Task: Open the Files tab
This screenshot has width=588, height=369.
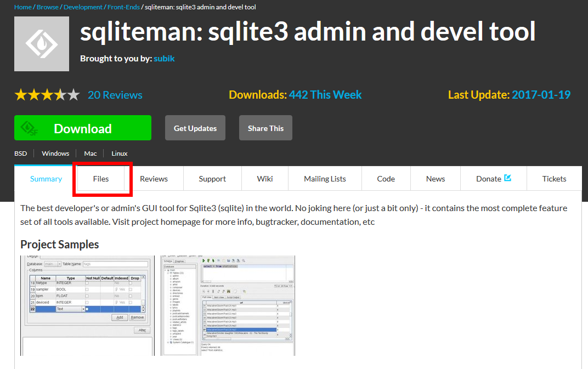Action: [101, 179]
